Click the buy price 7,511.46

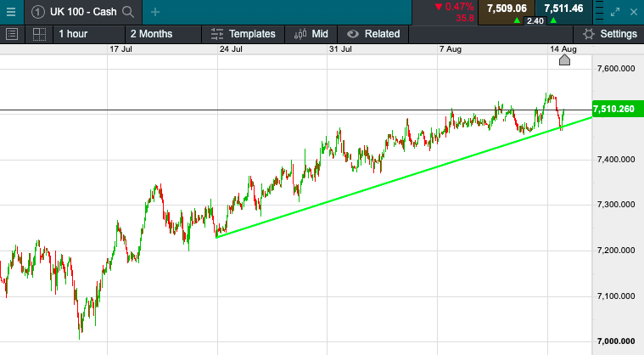[563, 8]
